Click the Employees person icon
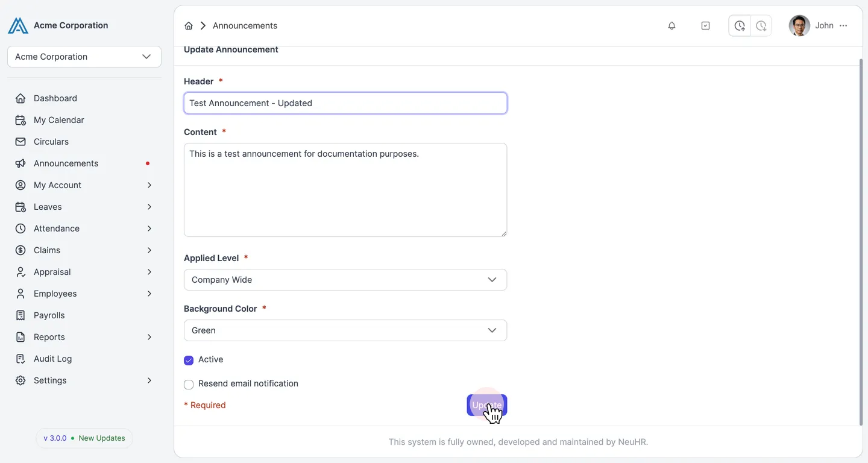 20,294
